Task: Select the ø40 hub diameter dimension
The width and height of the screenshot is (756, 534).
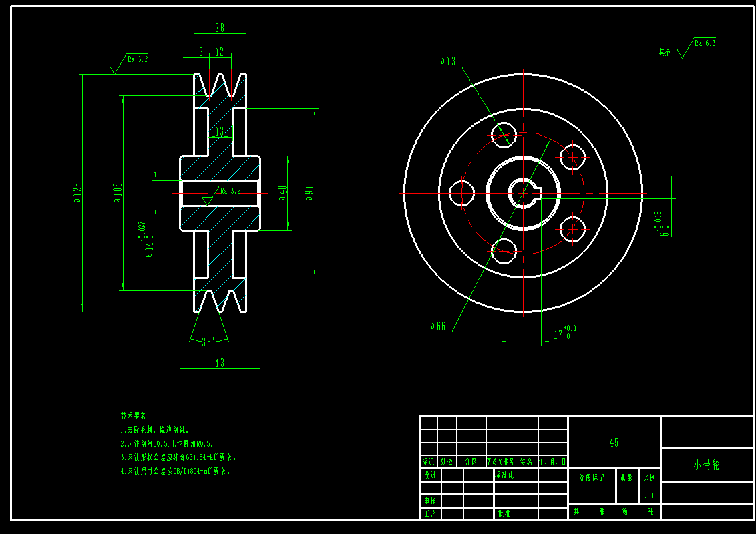Action: click(x=282, y=194)
